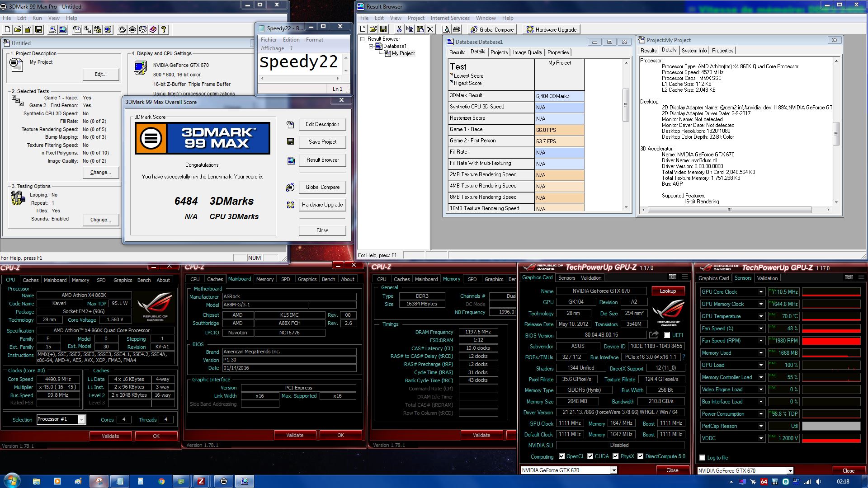Screen dimensions: 868x488
Task: Click the BIOS share/export arrow icon in GPU-Z
Action: click(654, 335)
